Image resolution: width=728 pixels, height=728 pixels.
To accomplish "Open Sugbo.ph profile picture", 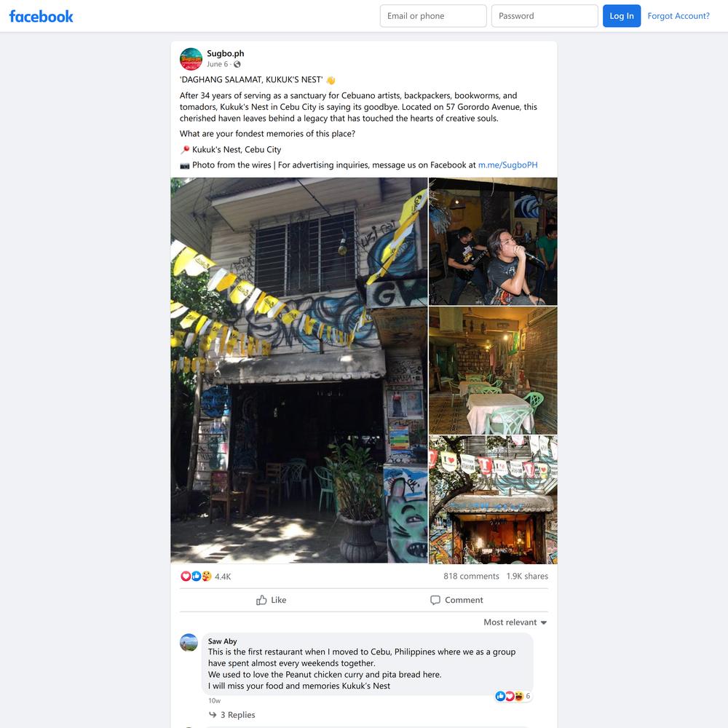I will (x=191, y=59).
